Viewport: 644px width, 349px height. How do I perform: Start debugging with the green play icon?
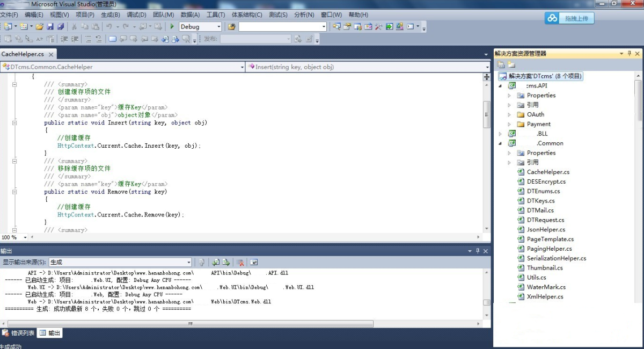pos(172,26)
